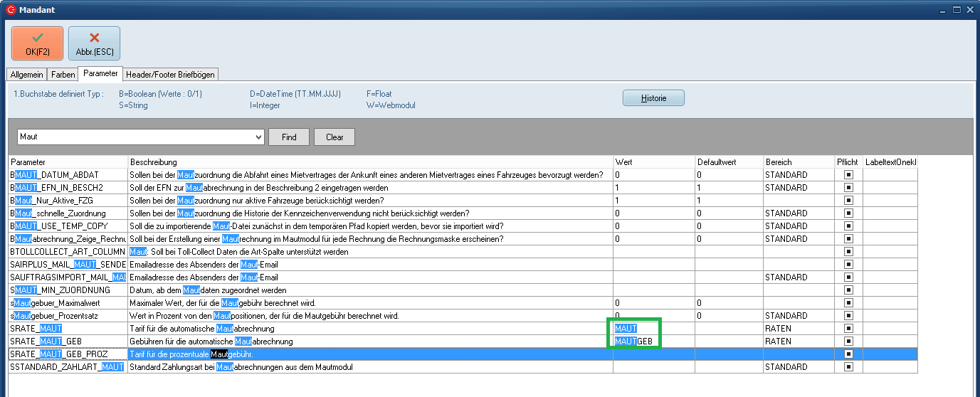Viewport: 980px width, 397px height.
Task: Click into the Maut search text field
Action: click(x=135, y=137)
